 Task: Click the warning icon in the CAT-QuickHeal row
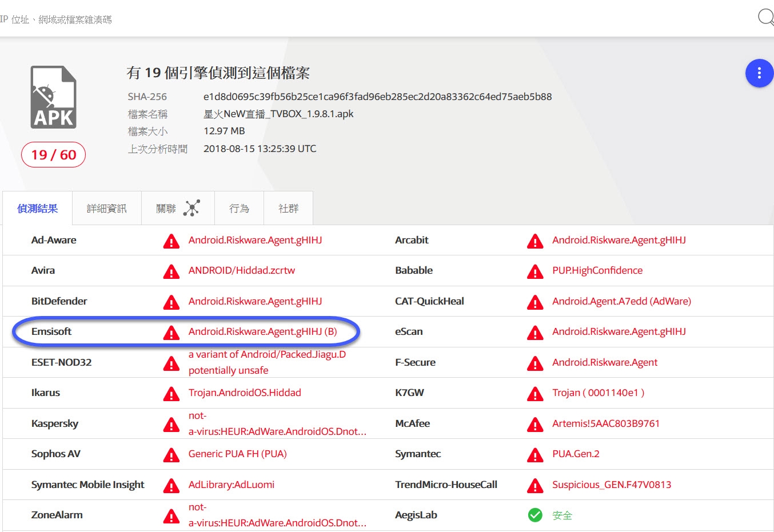click(x=535, y=302)
